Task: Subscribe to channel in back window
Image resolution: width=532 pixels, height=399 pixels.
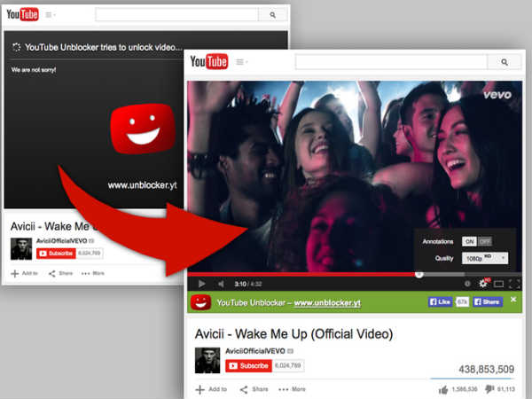Action: pos(56,253)
